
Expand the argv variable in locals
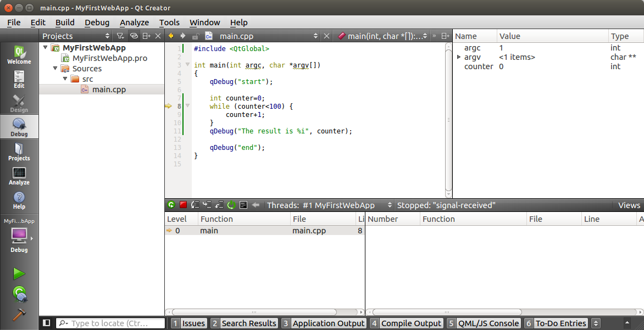click(x=459, y=57)
